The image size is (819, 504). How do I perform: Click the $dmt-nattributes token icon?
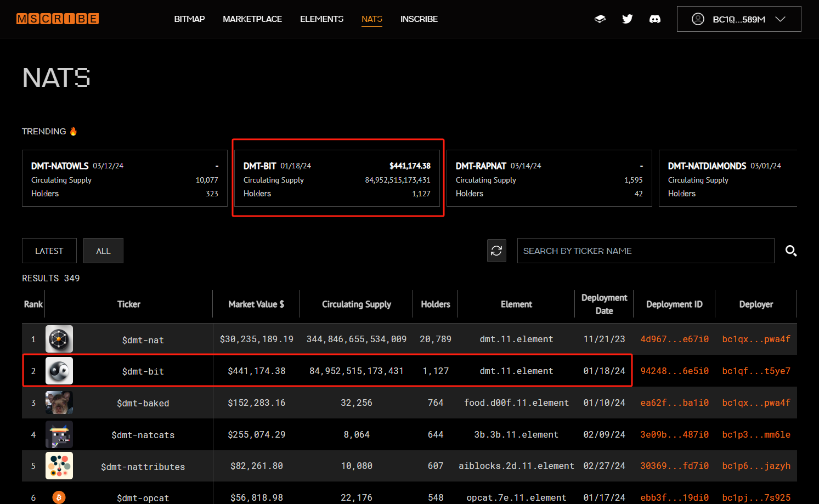tap(59, 466)
